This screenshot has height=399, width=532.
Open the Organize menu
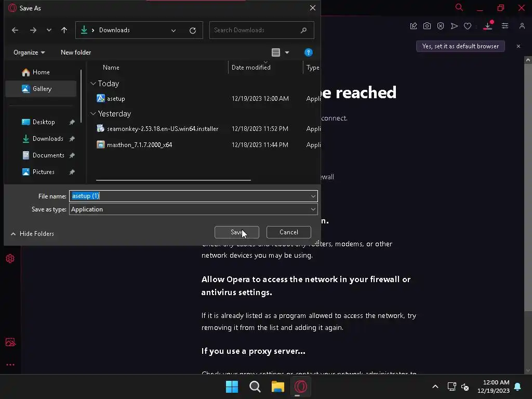click(x=29, y=52)
